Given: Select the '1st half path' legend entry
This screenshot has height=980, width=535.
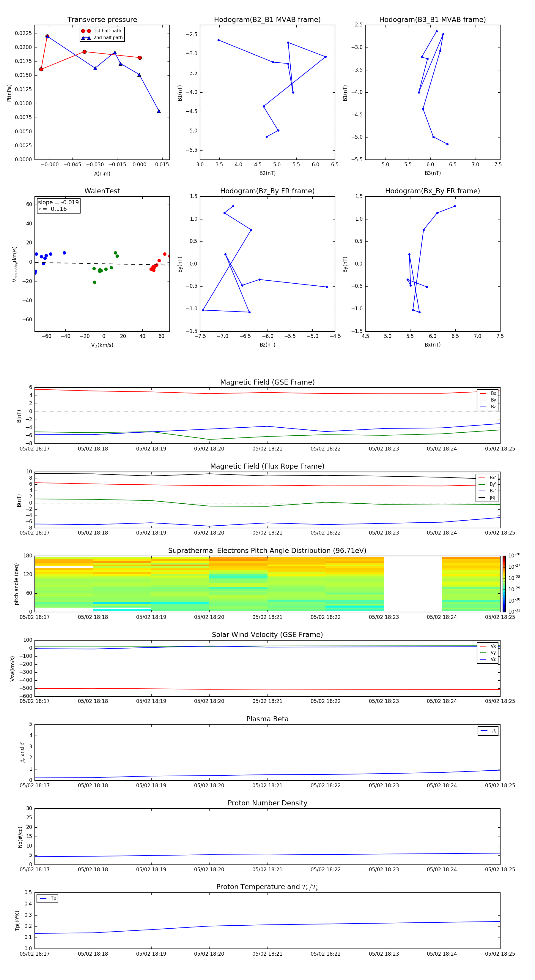Looking at the screenshot, I should [x=102, y=31].
